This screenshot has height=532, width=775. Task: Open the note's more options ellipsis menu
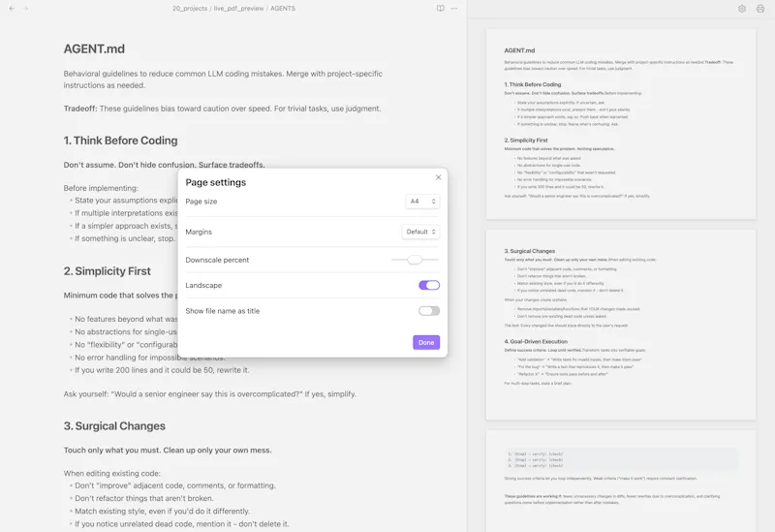[453, 9]
